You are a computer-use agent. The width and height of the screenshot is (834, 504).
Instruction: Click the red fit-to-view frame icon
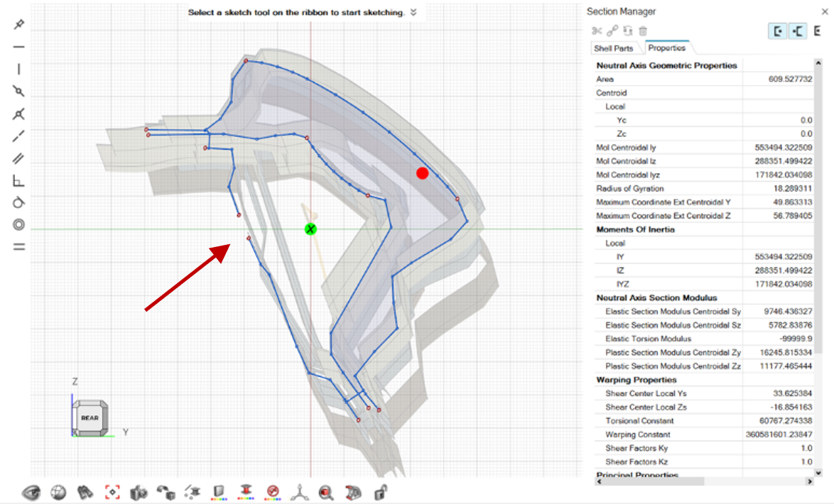coord(112,491)
